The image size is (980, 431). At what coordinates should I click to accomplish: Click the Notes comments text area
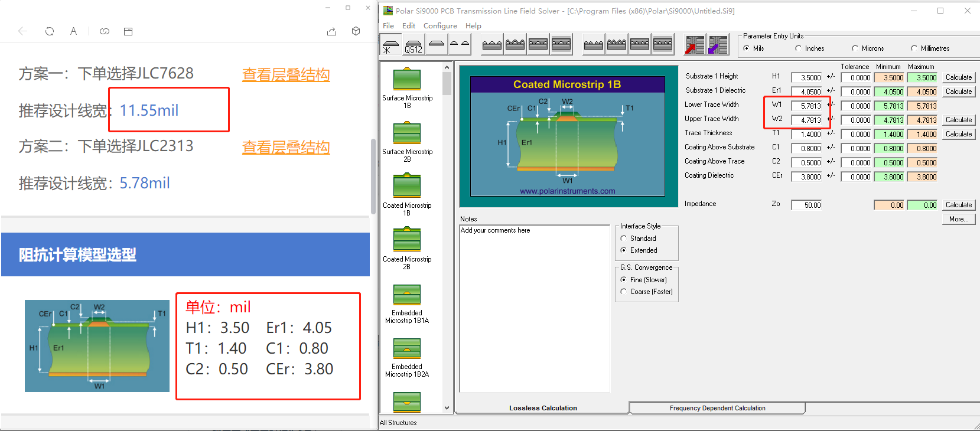point(535,308)
